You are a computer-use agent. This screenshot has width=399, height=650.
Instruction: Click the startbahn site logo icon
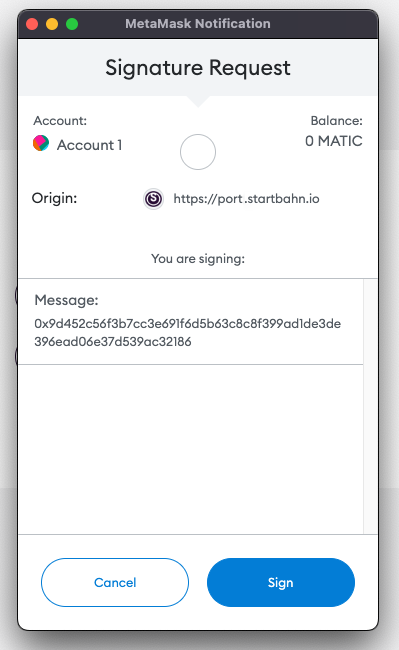click(x=153, y=199)
